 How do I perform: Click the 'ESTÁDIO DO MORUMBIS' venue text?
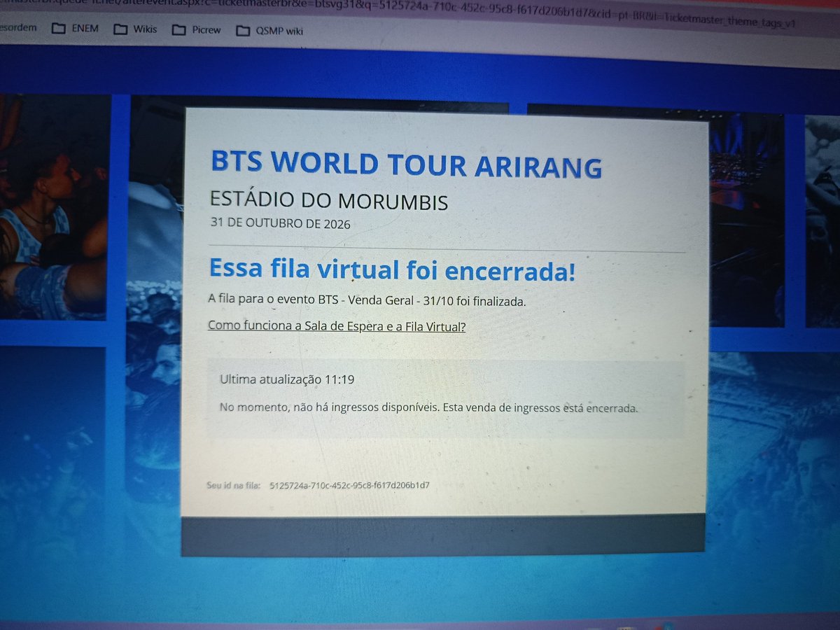(x=329, y=202)
